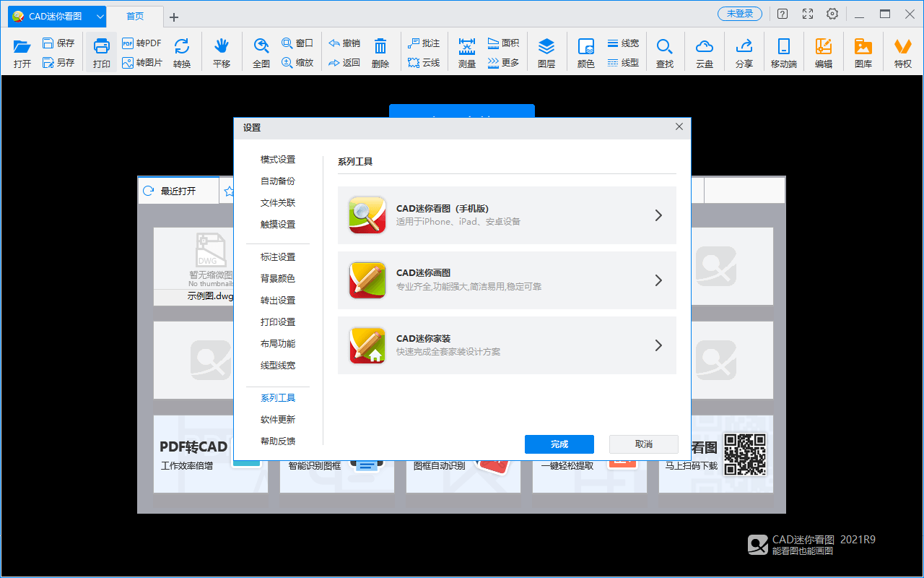
Task: Select 系列工具 settings category
Action: coord(278,398)
